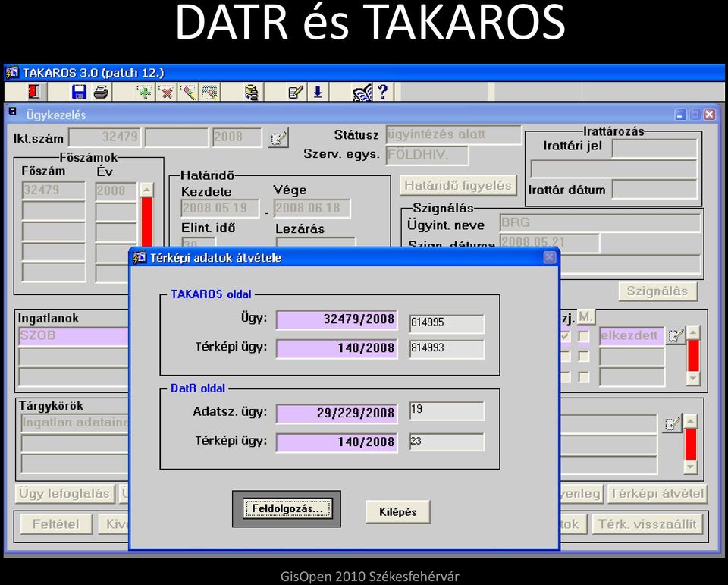The height and width of the screenshot is (585, 728).
Task: Click the Ügyint. neve field BRG
Action: [x=600, y=222]
